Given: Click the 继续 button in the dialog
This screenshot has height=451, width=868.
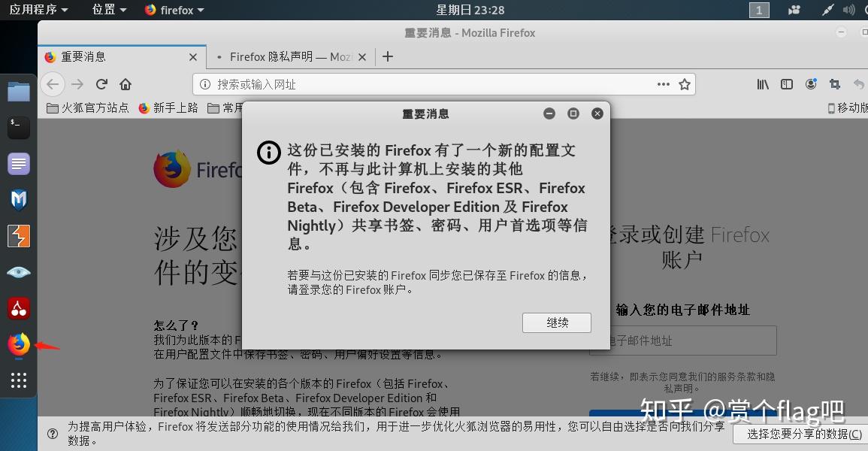Looking at the screenshot, I should pyautogui.click(x=556, y=322).
